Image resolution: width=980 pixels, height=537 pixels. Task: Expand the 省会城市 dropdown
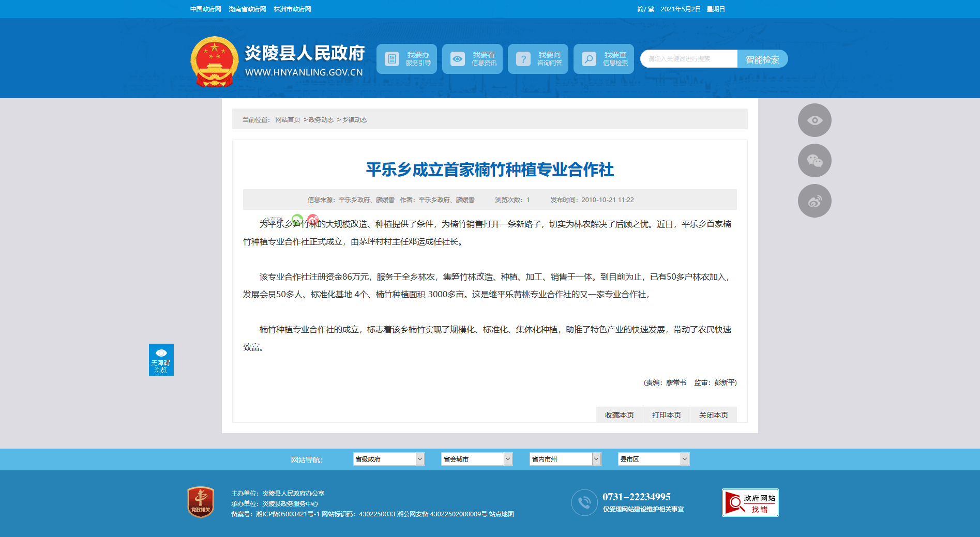477,459
